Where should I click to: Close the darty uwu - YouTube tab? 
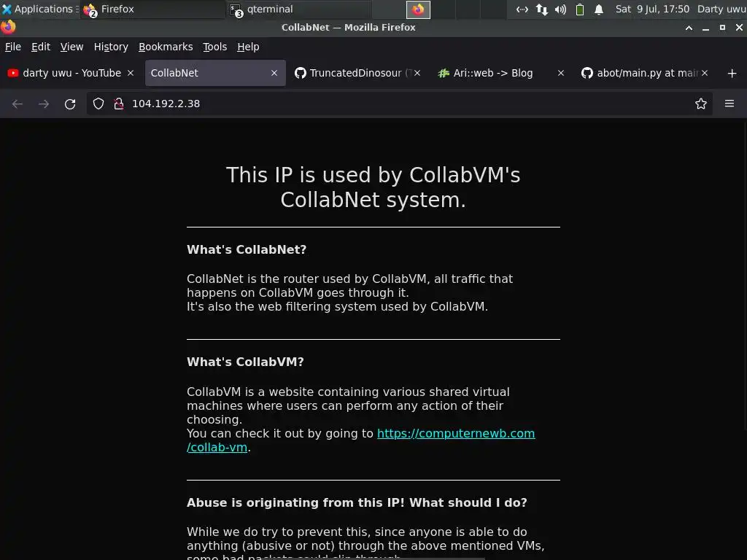click(x=131, y=73)
